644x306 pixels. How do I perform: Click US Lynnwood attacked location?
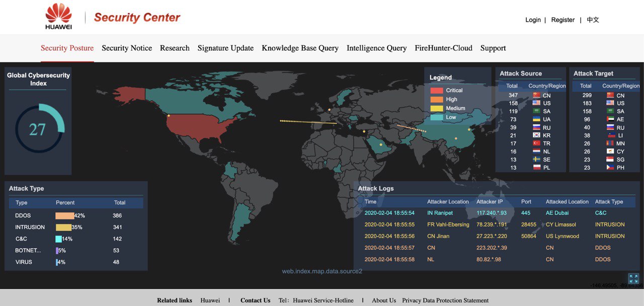tap(562, 236)
